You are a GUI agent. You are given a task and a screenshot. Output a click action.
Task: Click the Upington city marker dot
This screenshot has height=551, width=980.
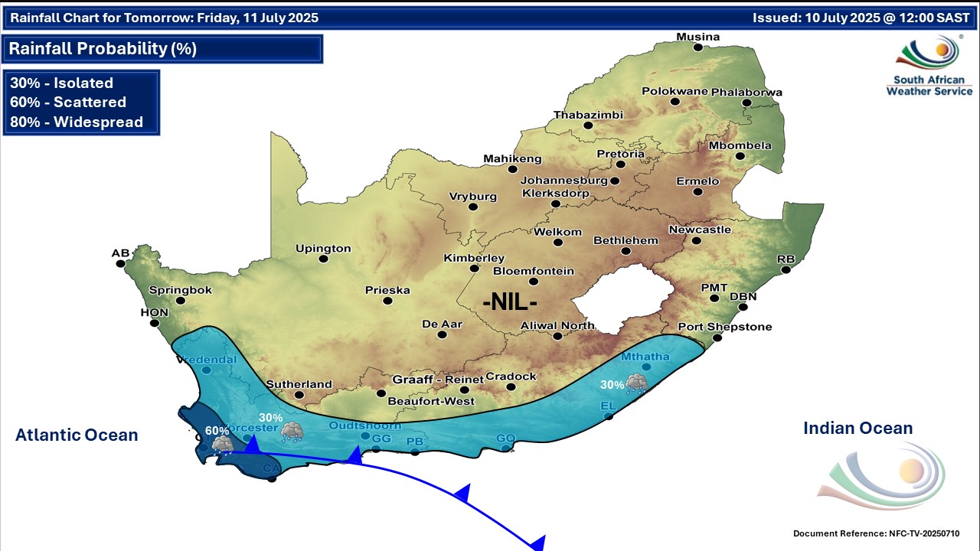click(324, 259)
